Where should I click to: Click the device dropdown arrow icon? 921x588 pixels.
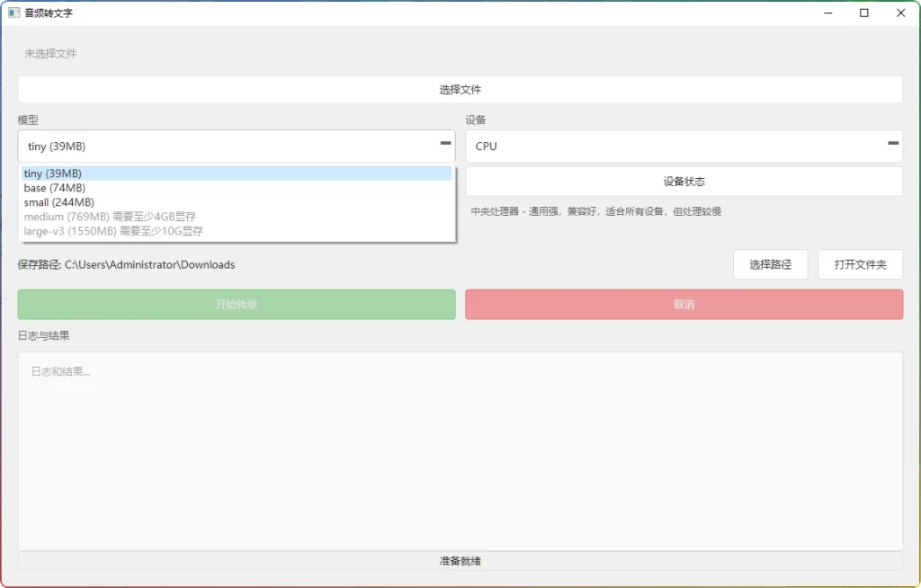(891, 145)
